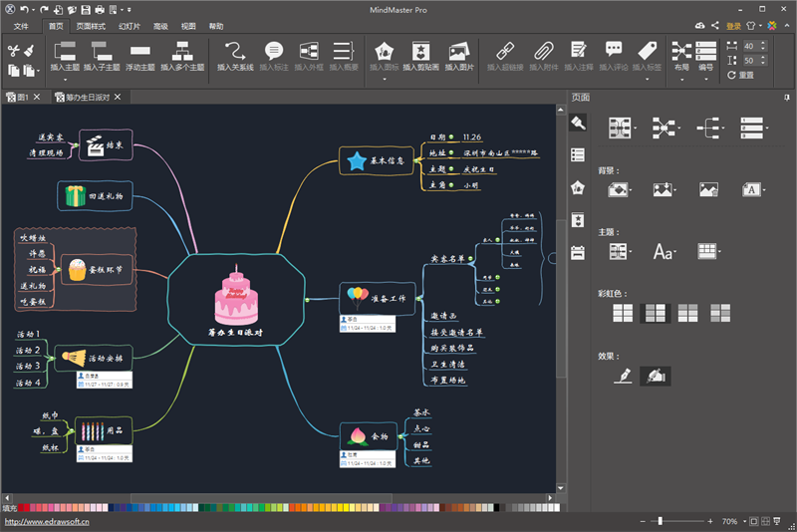Switch to the normal line effect
This screenshot has height=532, width=797.
[x=623, y=376]
